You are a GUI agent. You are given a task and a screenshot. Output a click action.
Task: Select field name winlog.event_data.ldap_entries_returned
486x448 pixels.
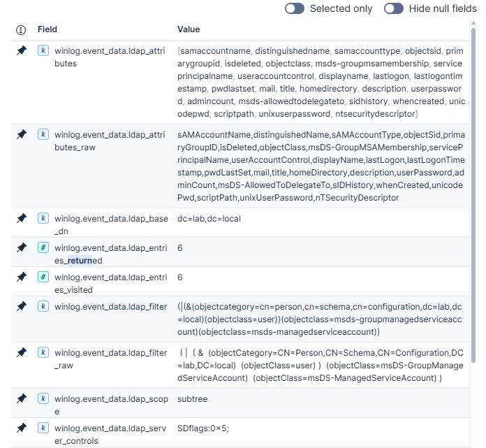[x=110, y=254]
